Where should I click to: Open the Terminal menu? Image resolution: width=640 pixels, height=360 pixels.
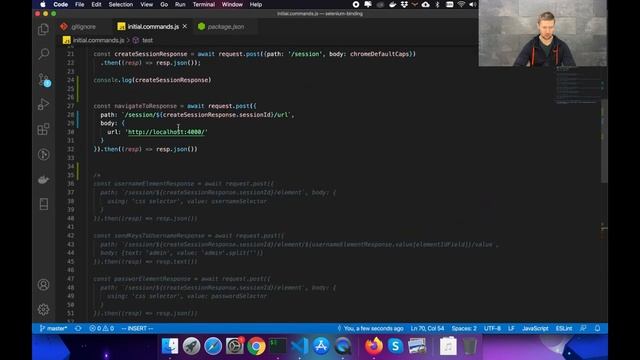pos(204,4)
